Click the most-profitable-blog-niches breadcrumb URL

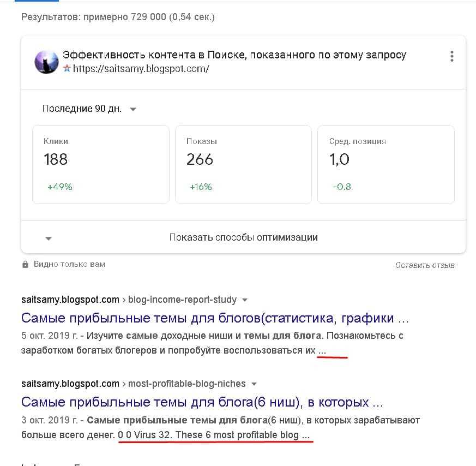(187, 384)
